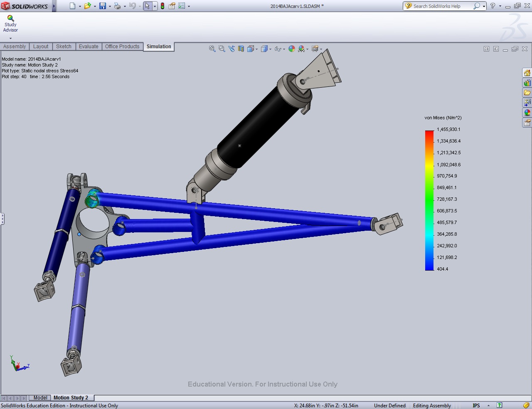
Task: Open the dropdown arrow beside Open
Action: [x=95, y=6]
